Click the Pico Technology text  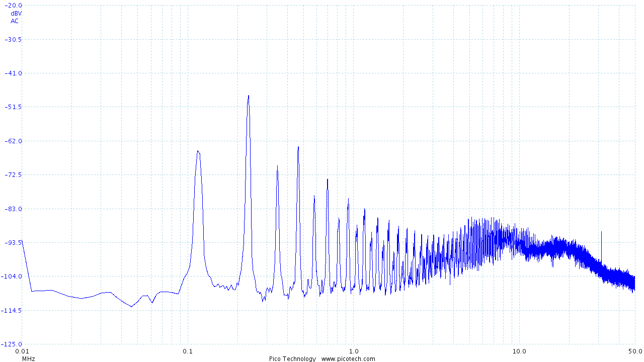292,359
